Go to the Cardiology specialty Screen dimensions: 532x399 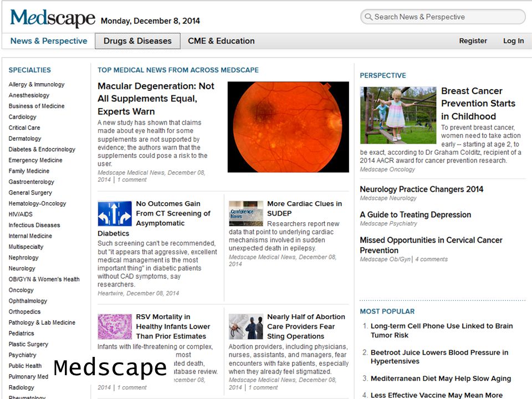coord(22,117)
